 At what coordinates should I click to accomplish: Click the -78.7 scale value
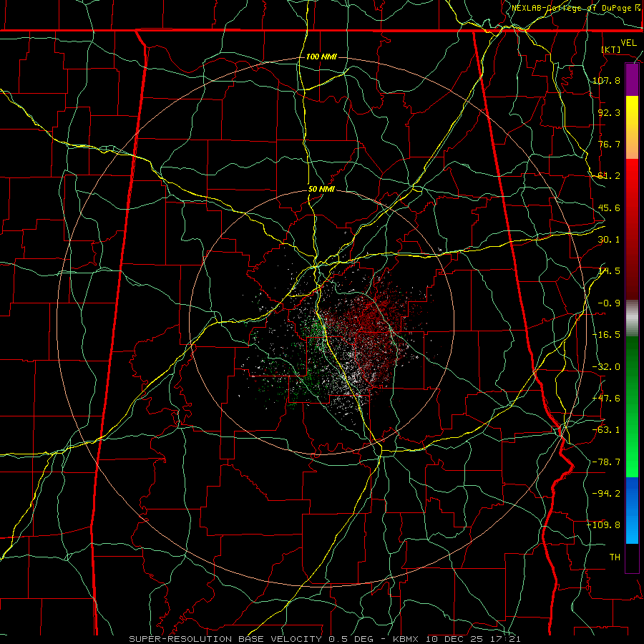[x=606, y=462]
